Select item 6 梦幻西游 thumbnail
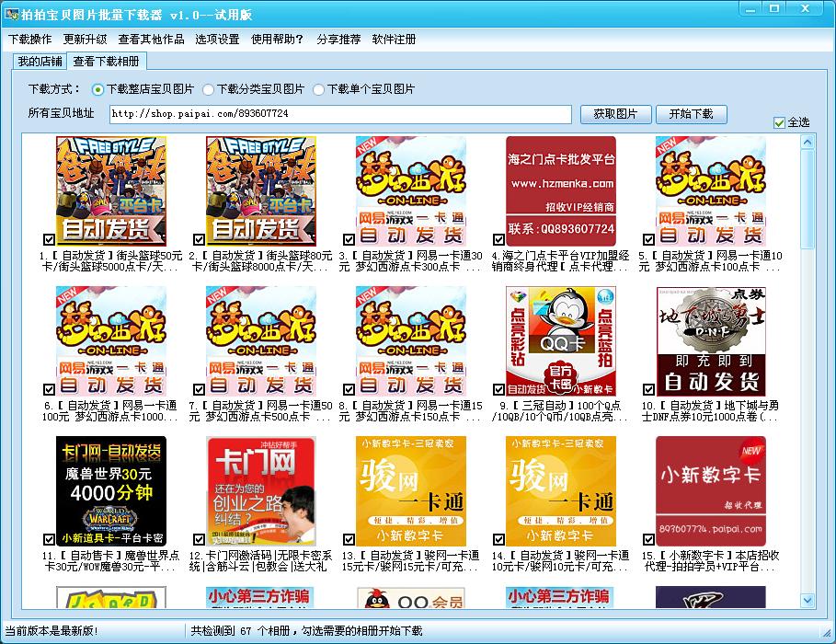836x644 pixels. pyautogui.click(x=111, y=341)
